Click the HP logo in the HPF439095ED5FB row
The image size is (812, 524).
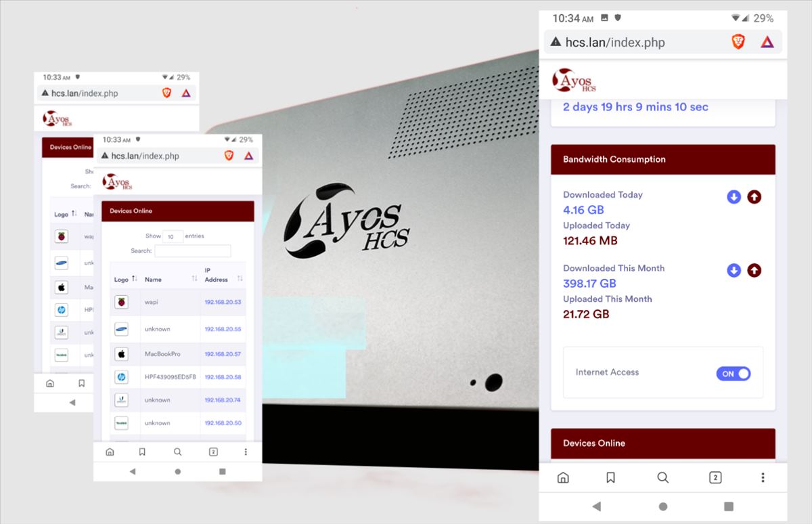121,377
